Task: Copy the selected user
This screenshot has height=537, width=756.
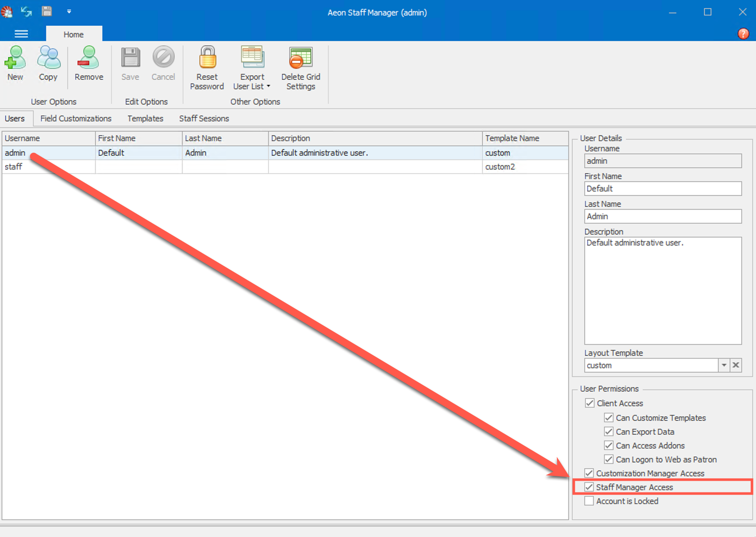Action: (x=48, y=64)
